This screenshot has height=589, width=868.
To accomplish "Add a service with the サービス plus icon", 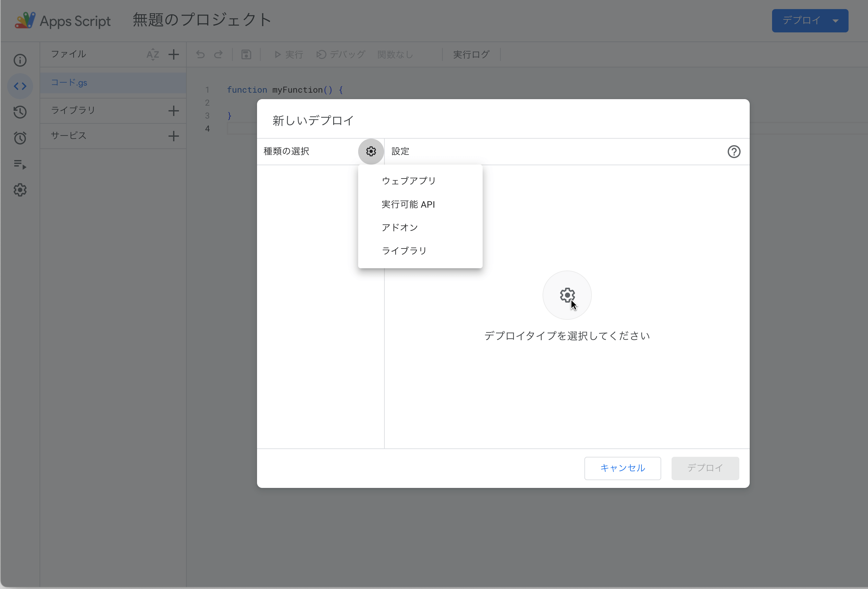I will pyautogui.click(x=173, y=136).
